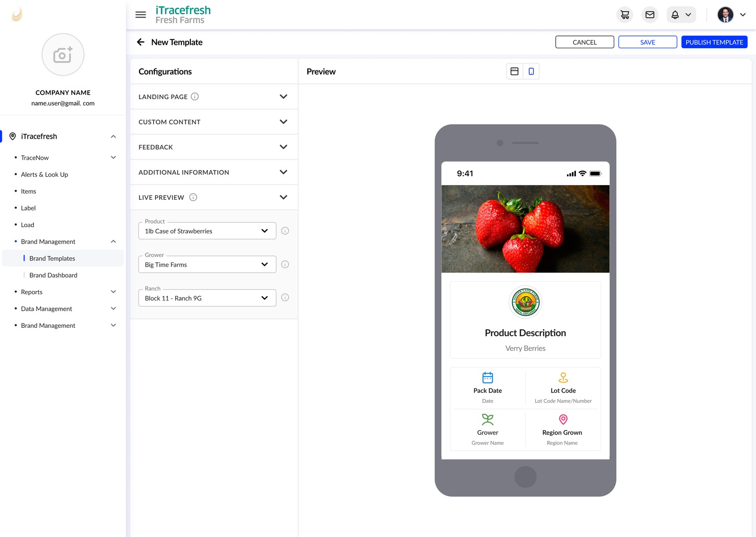This screenshot has height=537, width=756.
Task: Expand the Data Management submenu chevron
Action: pyautogui.click(x=113, y=308)
